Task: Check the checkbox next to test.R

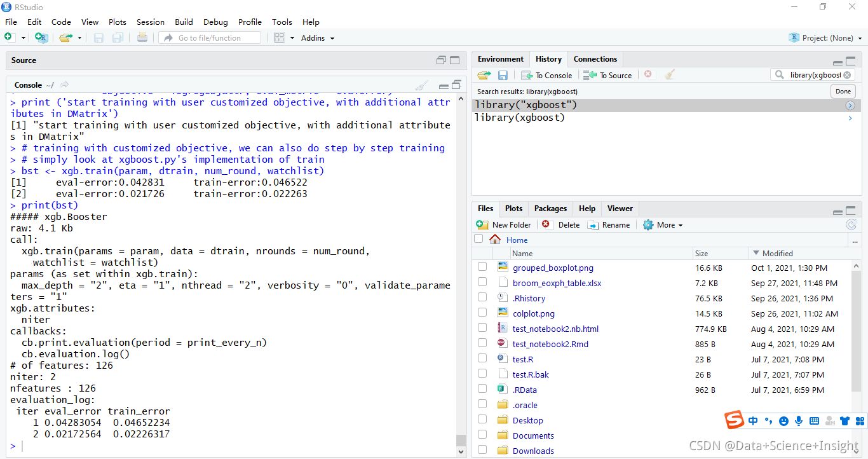Action: click(x=482, y=358)
